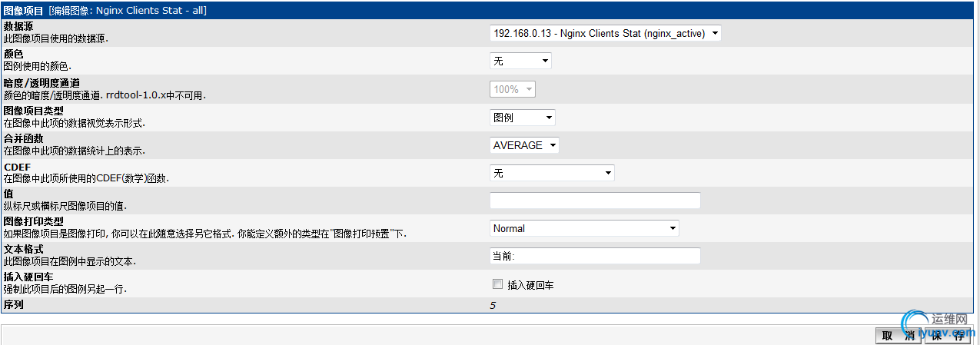Open the CDEF function dropdown
The image size is (980, 345).
click(552, 173)
